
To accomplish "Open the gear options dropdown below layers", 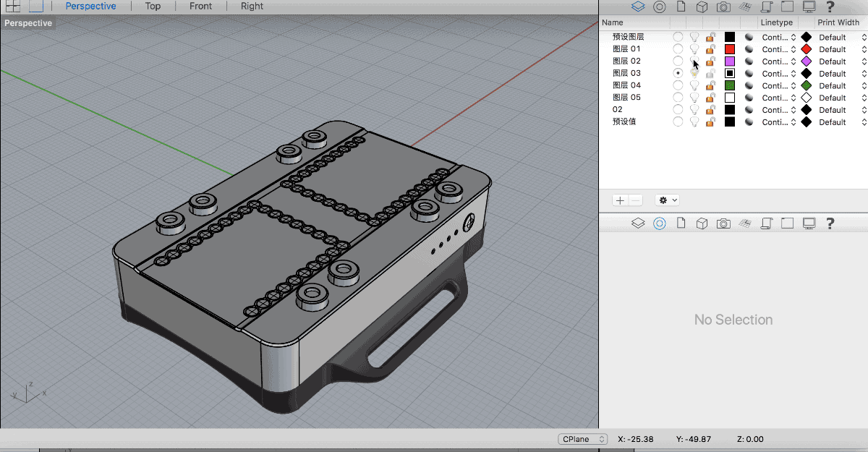I will click(667, 200).
